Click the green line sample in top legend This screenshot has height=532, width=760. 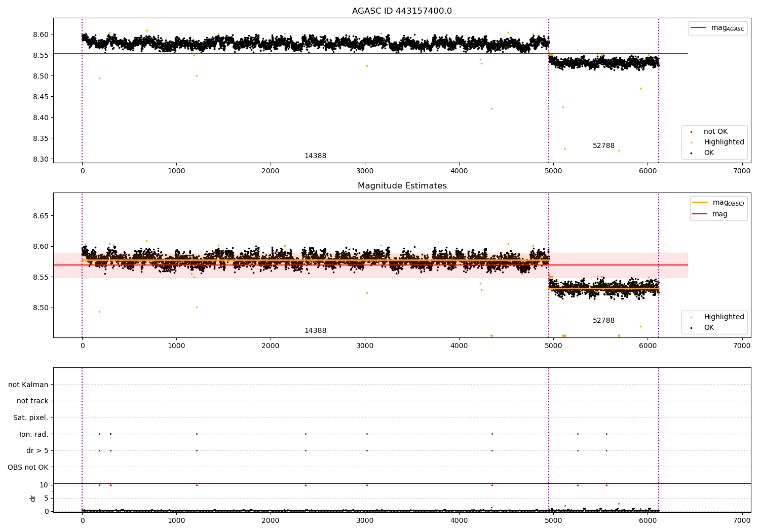click(699, 28)
